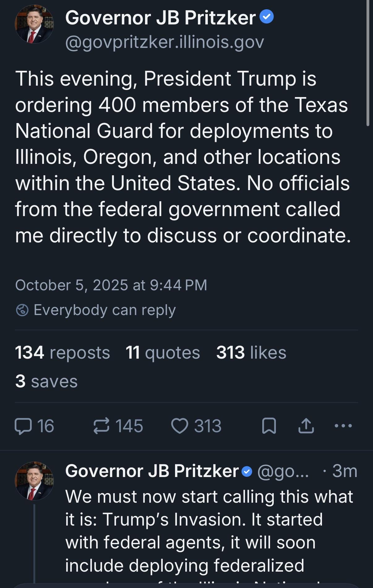
Task: Tap the verified badge beside main author name
Action: click(267, 17)
